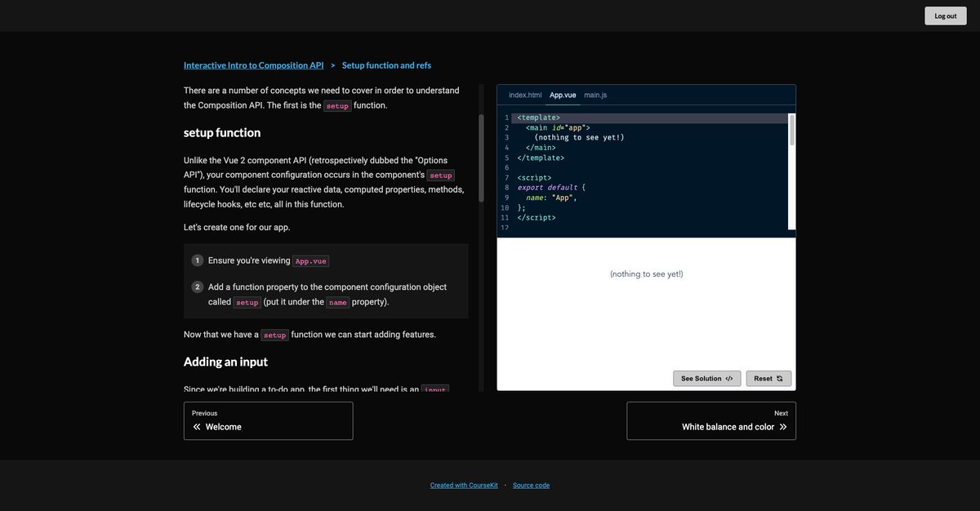Click the export default code line
This screenshot has width=980, height=511.
551,188
